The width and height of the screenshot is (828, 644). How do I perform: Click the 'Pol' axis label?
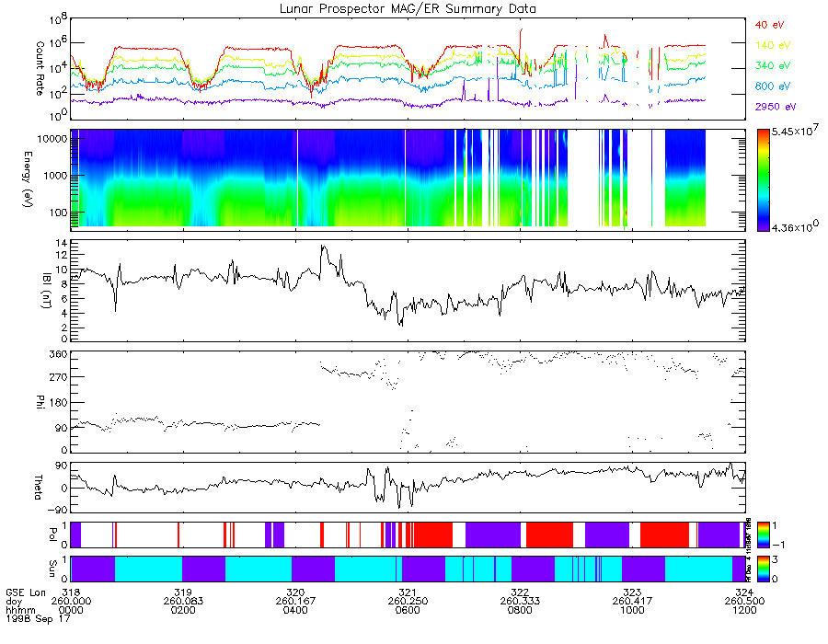pos(52,535)
